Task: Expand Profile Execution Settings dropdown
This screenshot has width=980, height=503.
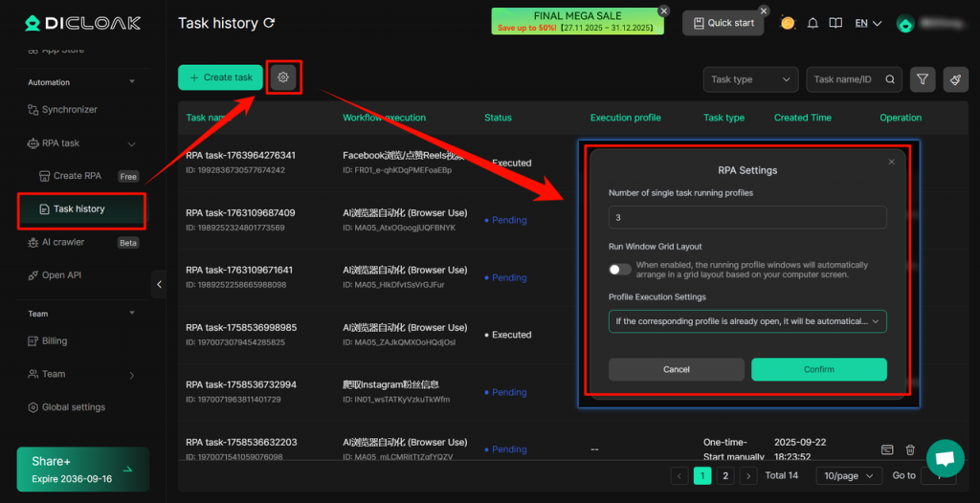Action: point(746,321)
